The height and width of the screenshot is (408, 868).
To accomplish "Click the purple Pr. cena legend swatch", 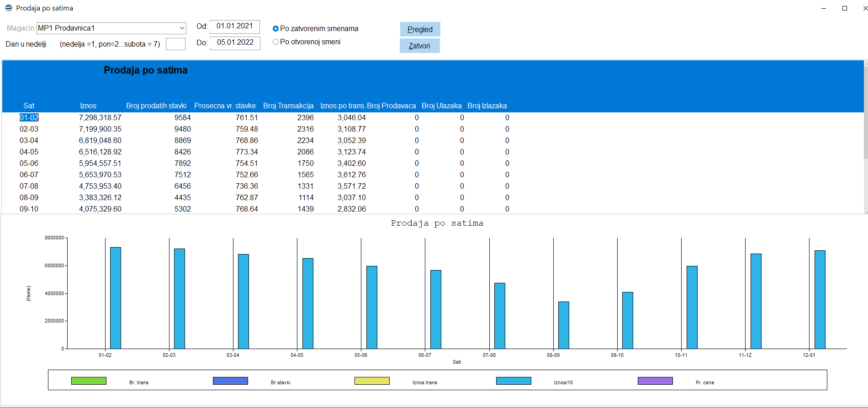I will coord(655,381).
